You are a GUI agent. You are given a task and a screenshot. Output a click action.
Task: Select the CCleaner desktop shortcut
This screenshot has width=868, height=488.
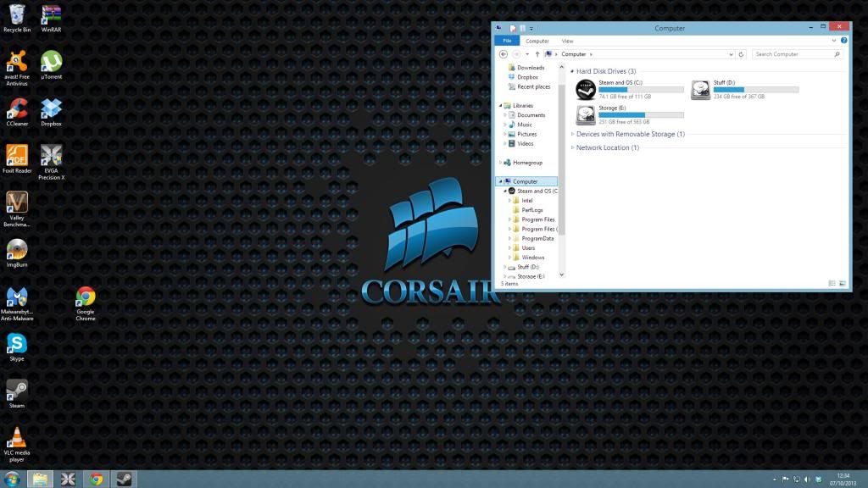(17, 112)
